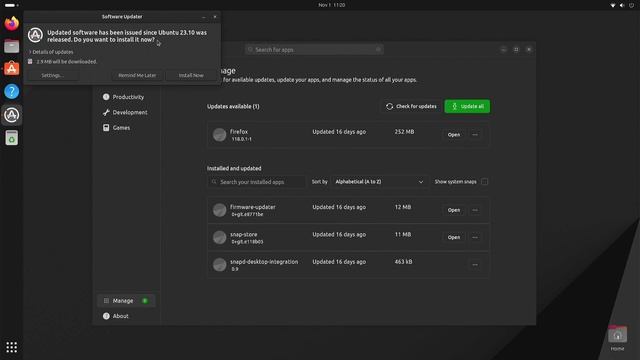Click the volume icon in top bar
The height and width of the screenshot is (360, 640).
tap(622, 5)
